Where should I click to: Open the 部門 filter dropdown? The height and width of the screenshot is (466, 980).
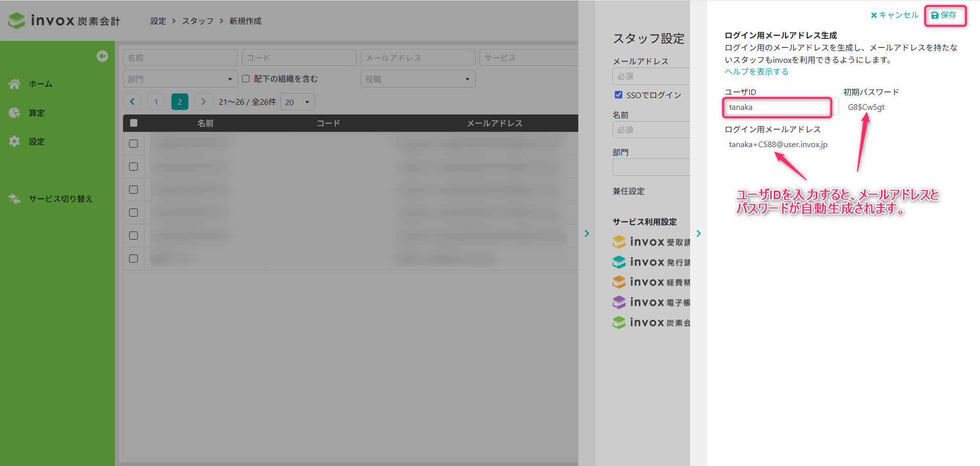pyautogui.click(x=180, y=79)
